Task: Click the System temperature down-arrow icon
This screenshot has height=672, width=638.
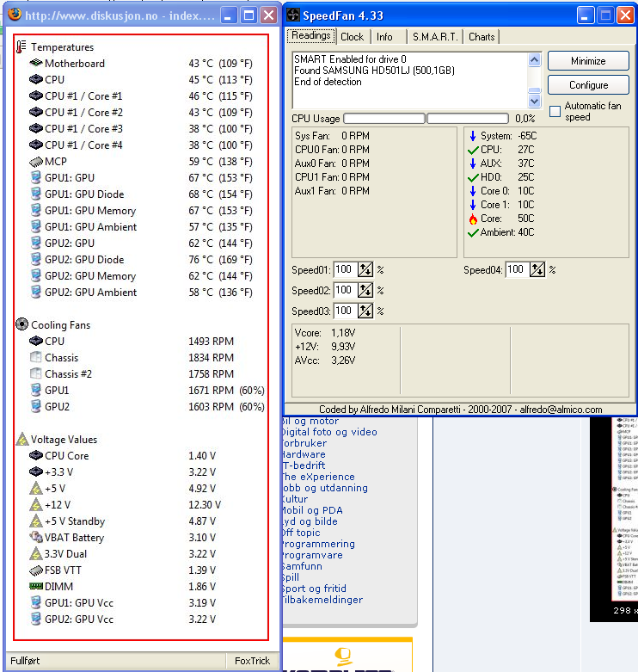Action: click(473, 136)
